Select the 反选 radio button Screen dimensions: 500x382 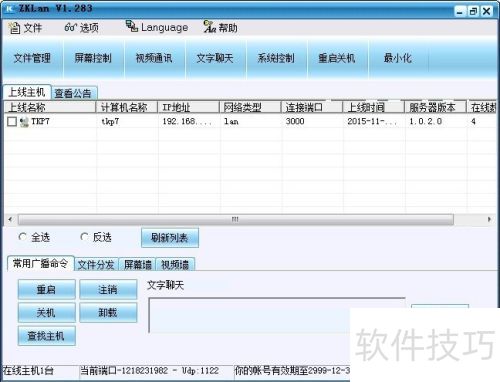[x=84, y=237]
